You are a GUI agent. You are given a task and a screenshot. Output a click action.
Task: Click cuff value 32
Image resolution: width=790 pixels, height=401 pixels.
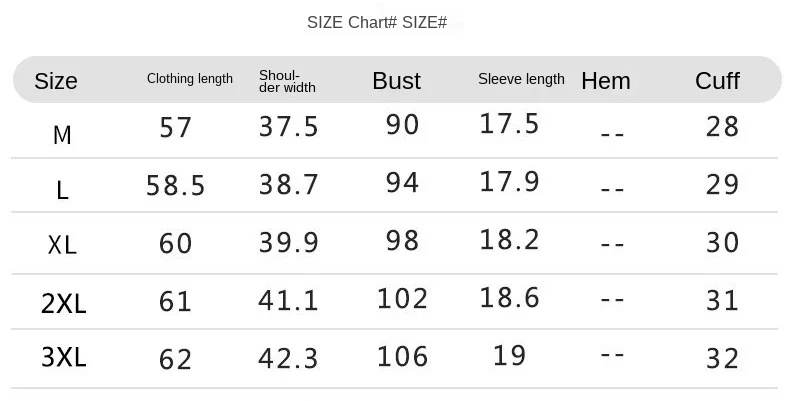tap(722, 359)
